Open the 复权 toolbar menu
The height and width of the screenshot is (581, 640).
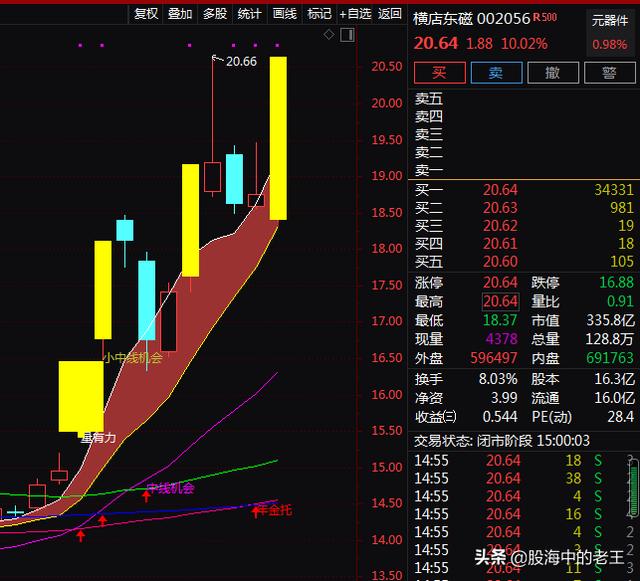click(x=146, y=13)
